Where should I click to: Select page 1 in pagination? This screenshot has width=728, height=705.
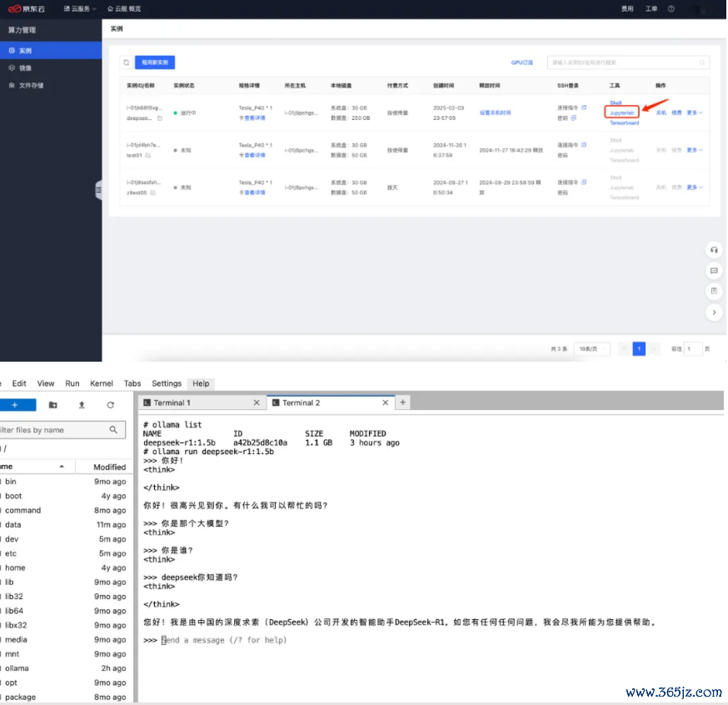(x=639, y=349)
